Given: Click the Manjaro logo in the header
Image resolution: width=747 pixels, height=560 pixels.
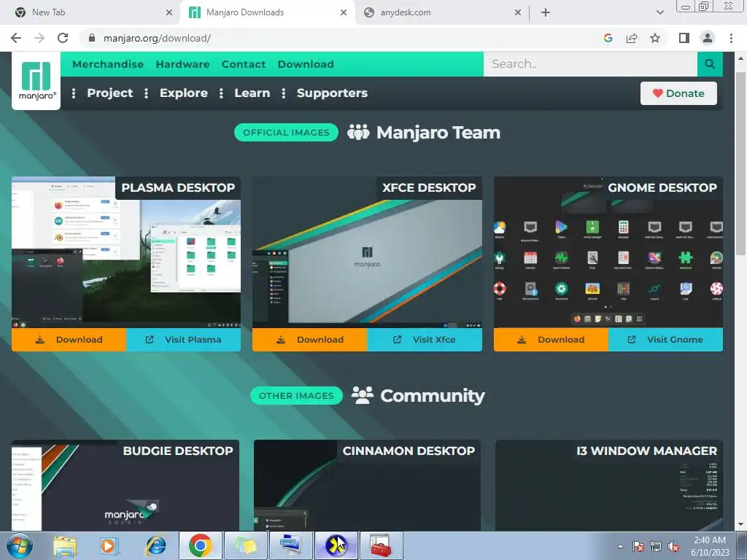Looking at the screenshot, I should (x=36, y=81).
